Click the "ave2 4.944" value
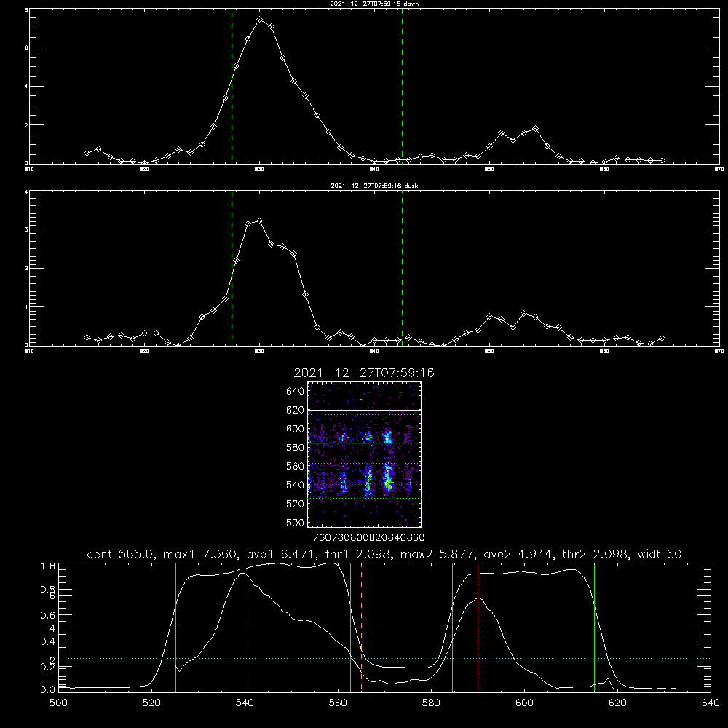This screenshot has width=728, height=728. pos(518,554)
